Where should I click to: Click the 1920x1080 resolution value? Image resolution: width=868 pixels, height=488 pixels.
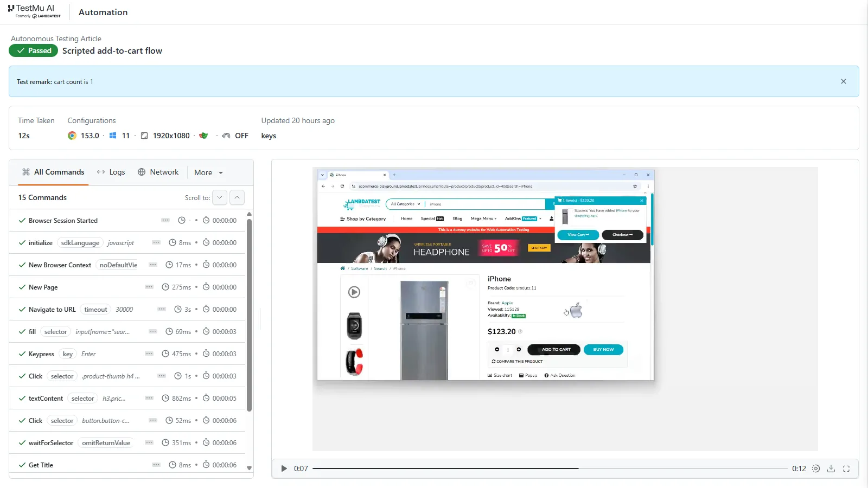click(x=171, y=136)
